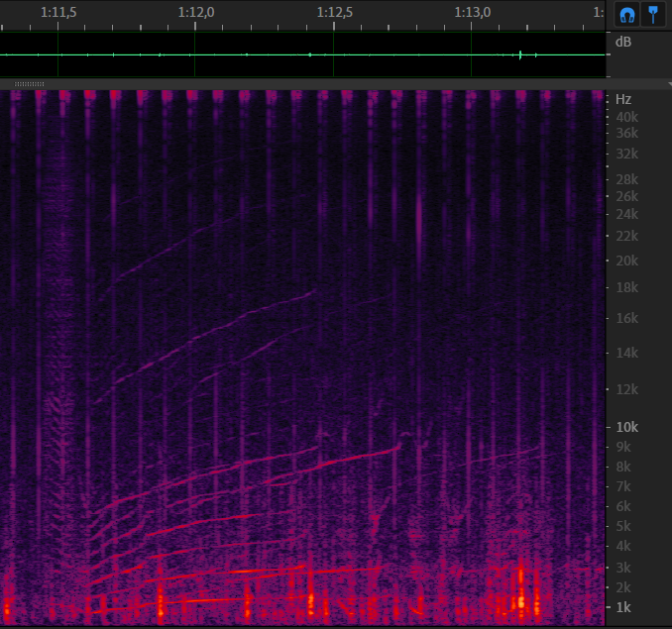The image size is (672, 629).
Task: Click the 24k frequency scale label
Action: tap(627, 215)
